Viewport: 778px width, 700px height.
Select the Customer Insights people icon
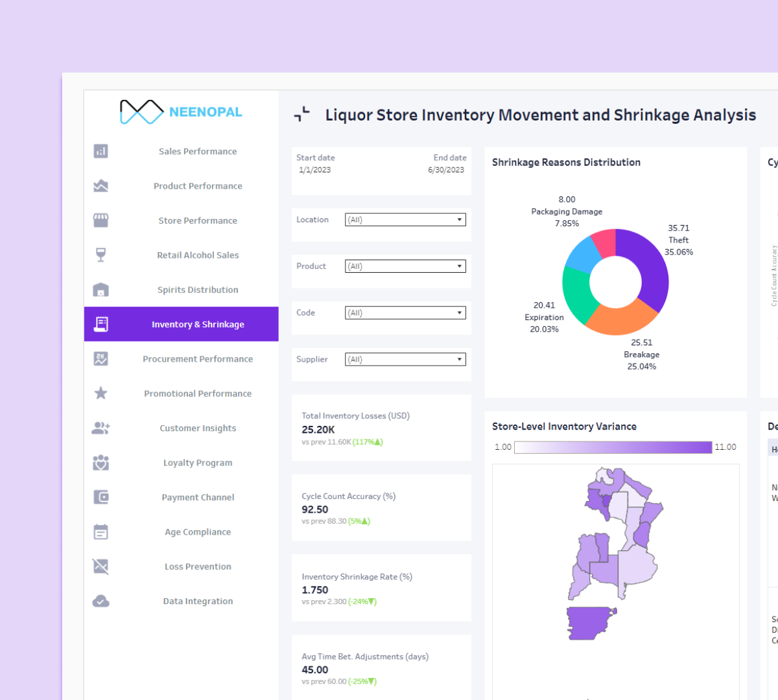(x=100, y=428)
